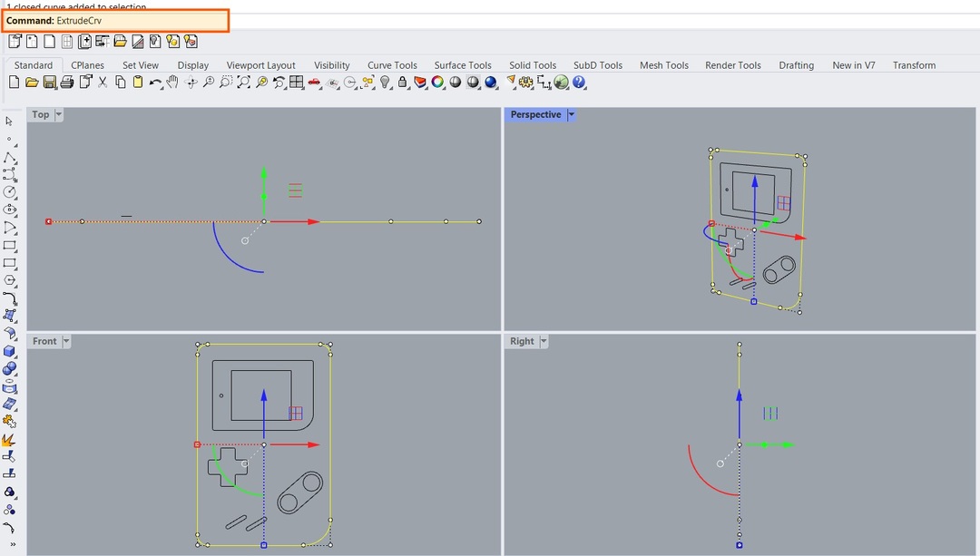Launch Grasshopper from its green icon
The width and height of the screenshot is (980, 556).
(x=562, y=82)
